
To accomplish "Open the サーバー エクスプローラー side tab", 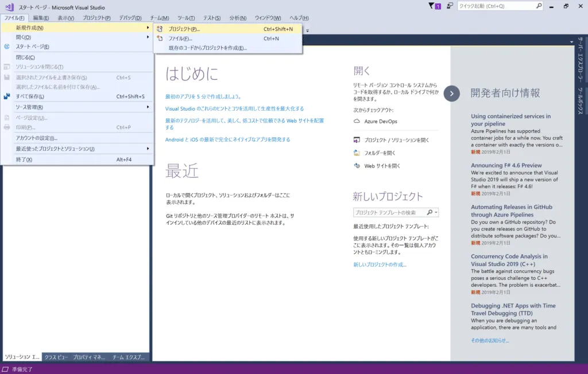I will 580,60.
